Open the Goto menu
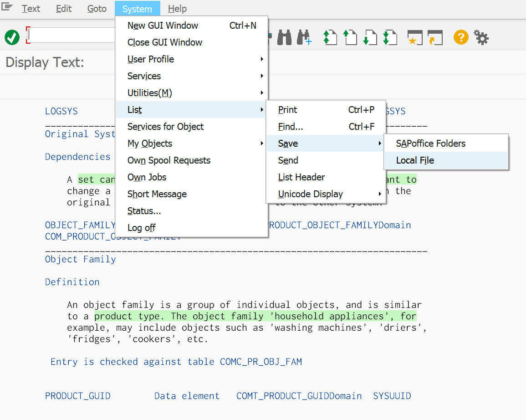 click(x=97, y=9)
